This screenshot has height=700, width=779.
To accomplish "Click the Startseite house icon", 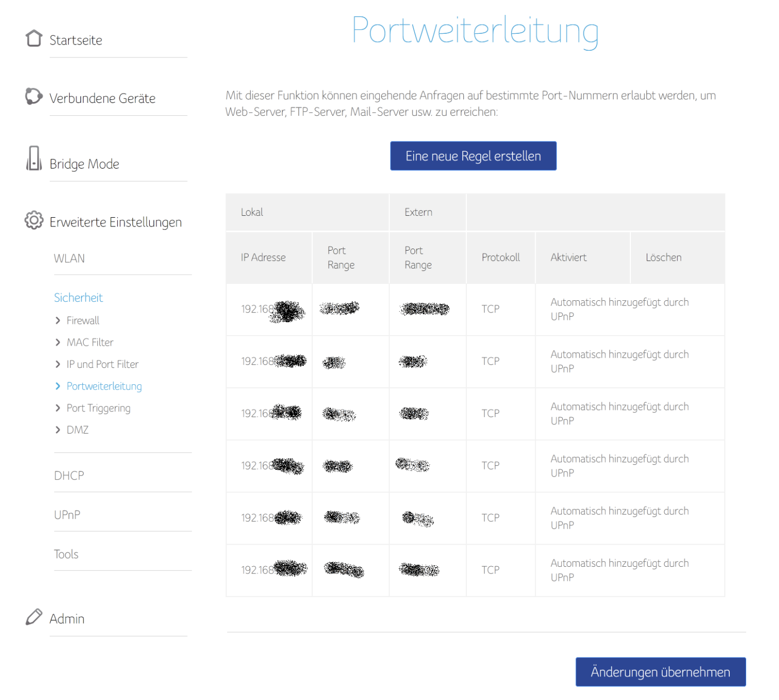I will click(34, 38).
